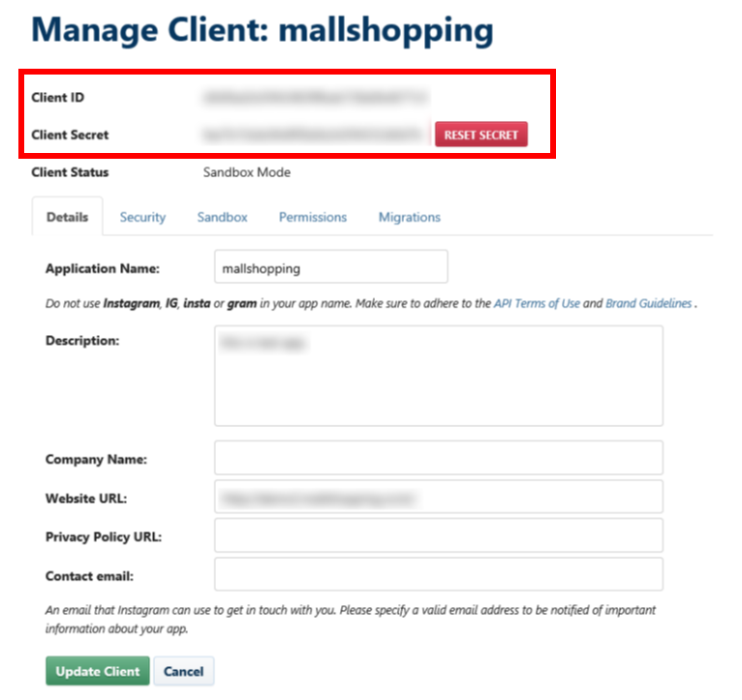Click the Website URL field
Screen dimensions: 742x700
click(438, 497)
